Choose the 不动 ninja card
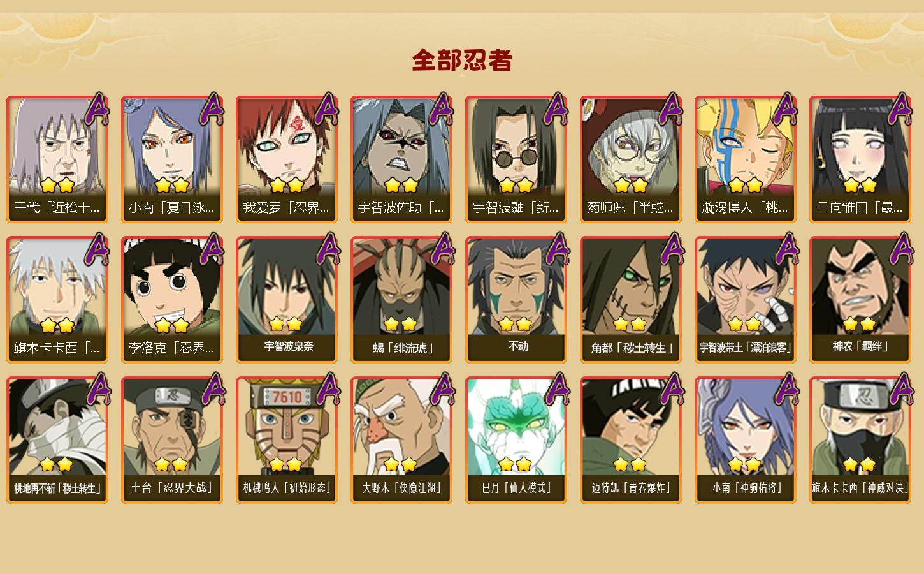924x574 pixels. point(516,300)
